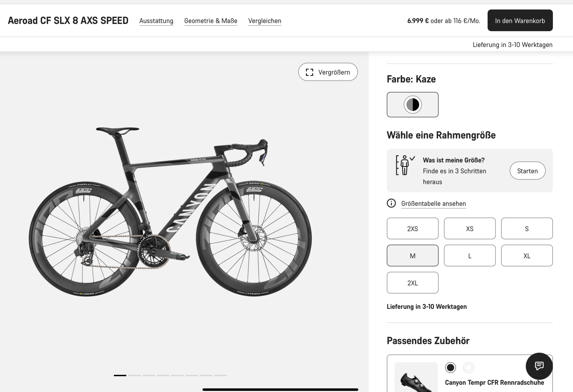
Task: Add bike with In den Warenkorb
Action: coord(520,21)
